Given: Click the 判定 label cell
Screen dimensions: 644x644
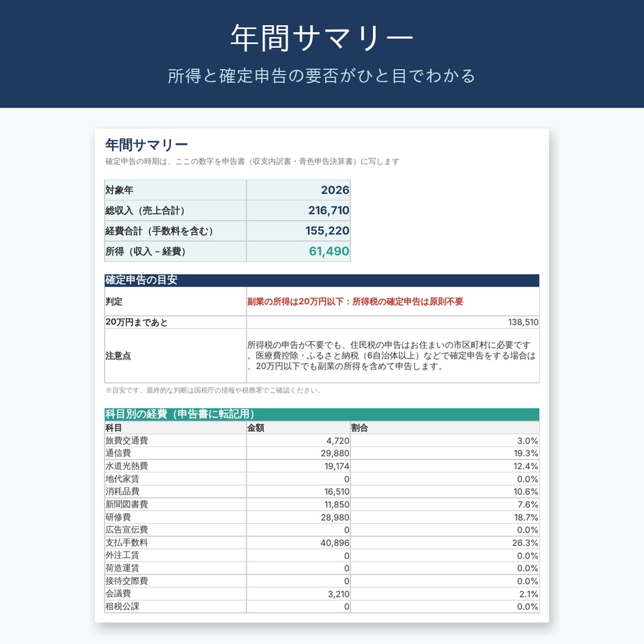Looking at the screenshot, I should [x=175, y=301].
